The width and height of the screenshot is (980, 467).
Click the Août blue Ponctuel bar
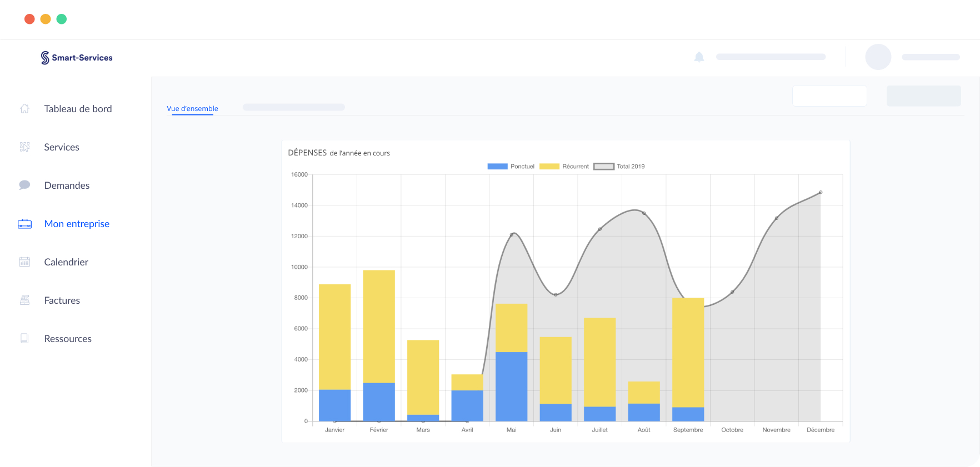(x=644, y=413)
